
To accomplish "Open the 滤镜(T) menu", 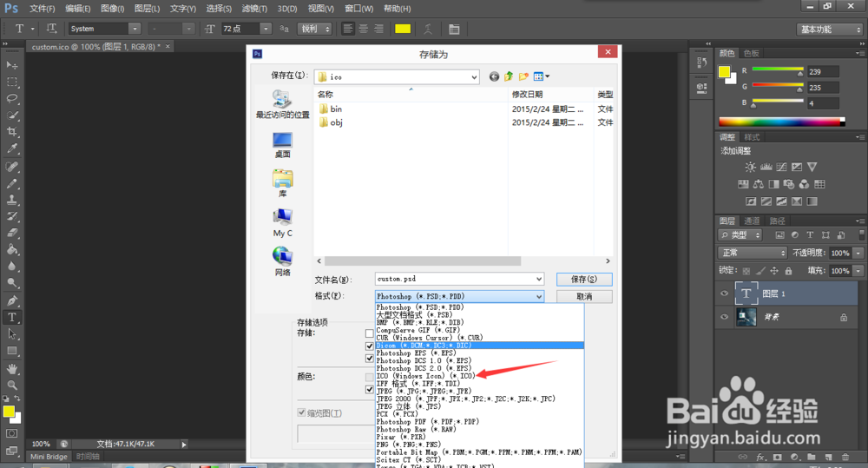I will pos(254,9).
